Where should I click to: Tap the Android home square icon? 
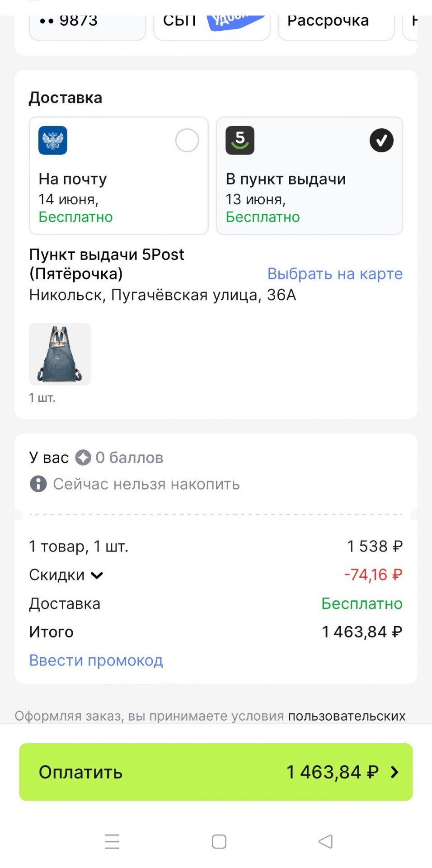[219, 841]
